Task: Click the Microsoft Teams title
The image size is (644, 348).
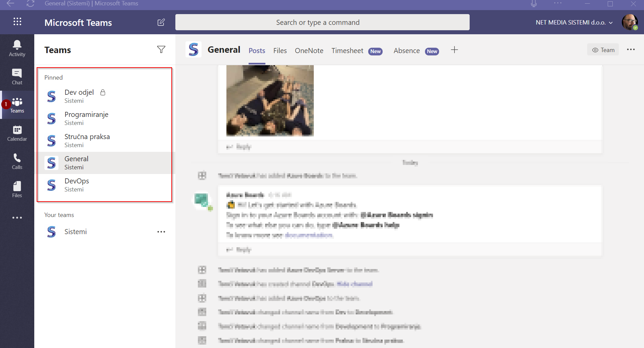Action: 78,23
